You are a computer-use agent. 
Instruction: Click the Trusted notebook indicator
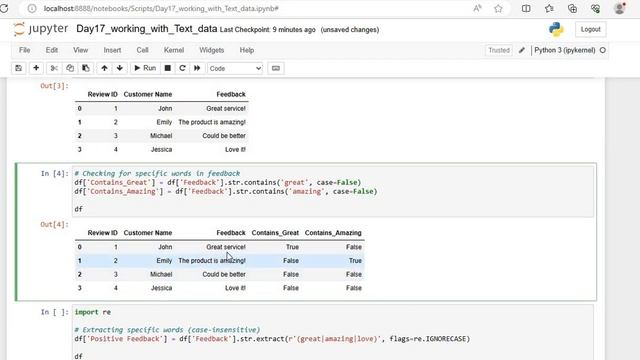[499, 50]
